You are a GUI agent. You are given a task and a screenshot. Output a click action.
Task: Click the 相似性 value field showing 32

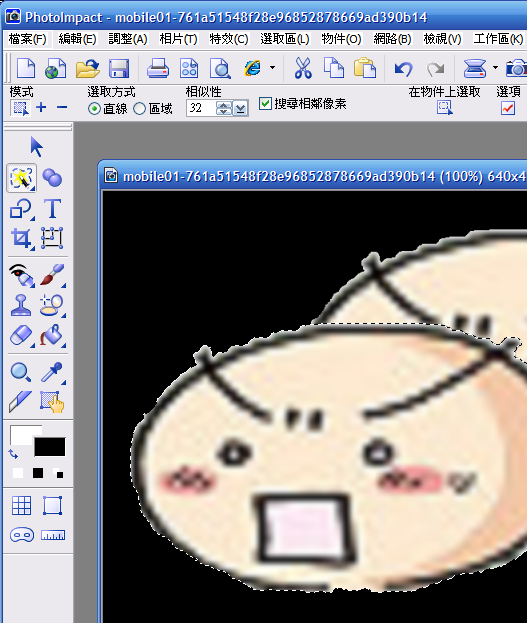[x=201, y=108]
